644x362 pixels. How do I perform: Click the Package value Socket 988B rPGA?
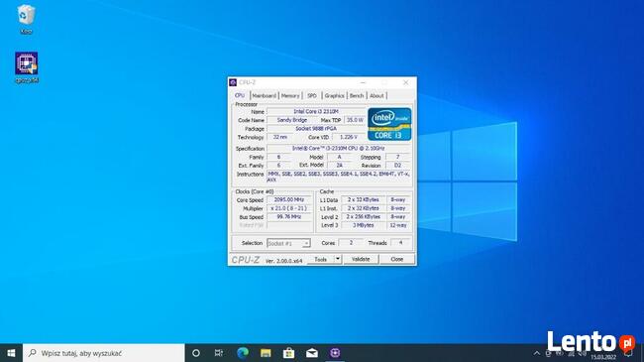pyautogui.click(x=316, y=129)
